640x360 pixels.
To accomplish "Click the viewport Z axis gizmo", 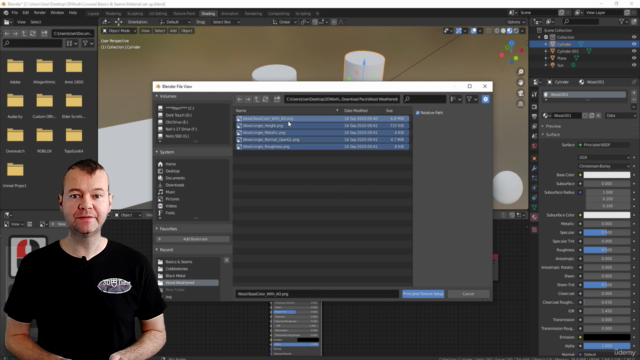I will point(511,43).
